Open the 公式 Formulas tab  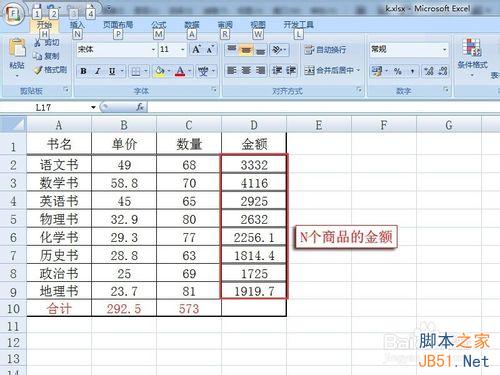coord(159,25)
